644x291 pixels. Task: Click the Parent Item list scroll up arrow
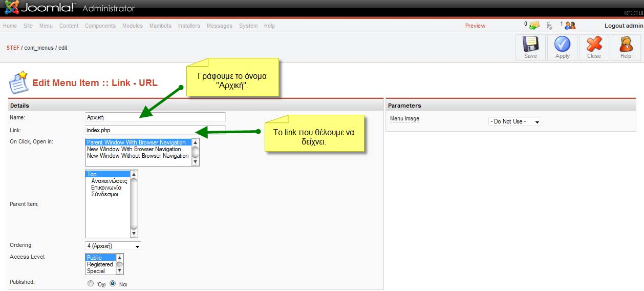click(x=134, y=174)
